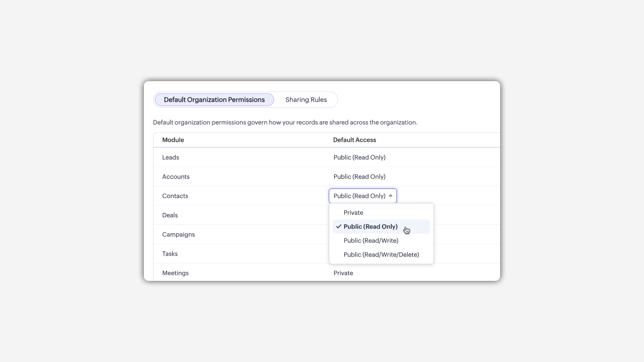Click the checkmark beside Public (Read Only)
The image size is (644, 362).
(338, 227)
